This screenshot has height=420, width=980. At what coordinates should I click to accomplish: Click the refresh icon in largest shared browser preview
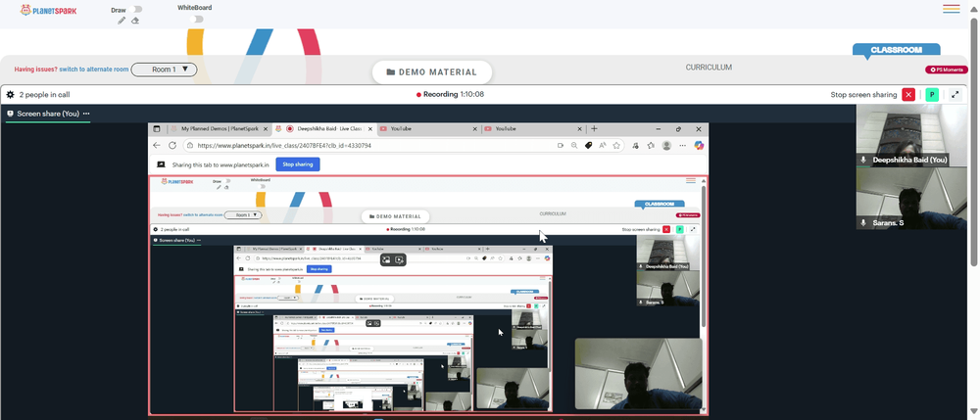pos(172,146)
